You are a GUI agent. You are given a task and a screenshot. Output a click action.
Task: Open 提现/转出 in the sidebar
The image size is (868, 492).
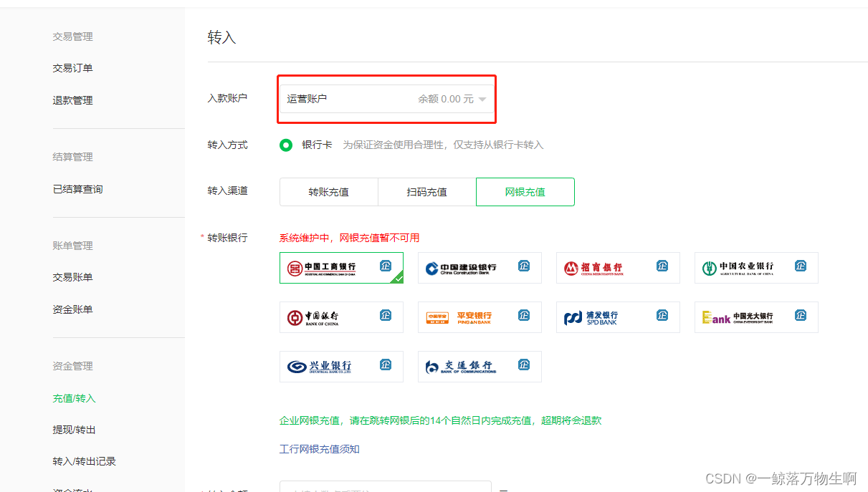pyautogui.click(x=74, y=430)
